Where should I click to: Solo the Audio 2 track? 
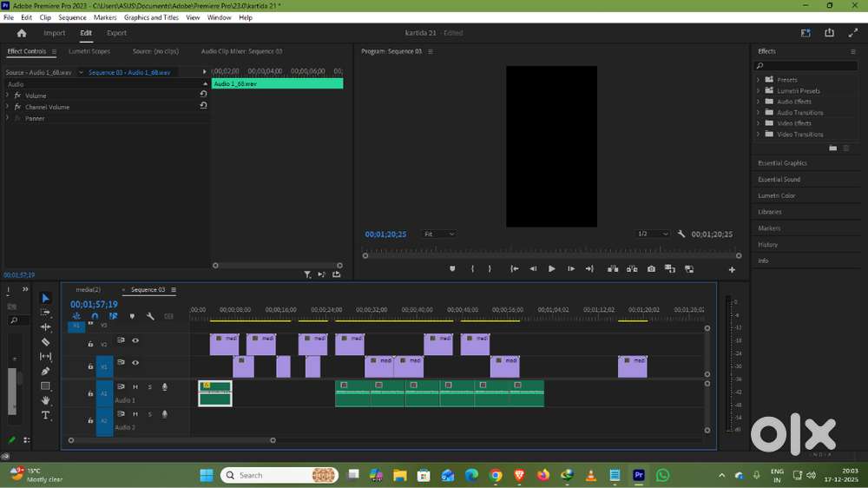coord(149,414)
